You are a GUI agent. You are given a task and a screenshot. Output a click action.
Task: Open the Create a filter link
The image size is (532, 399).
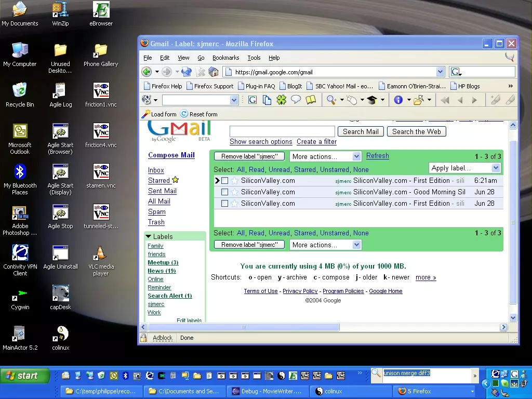click(316, 141)
